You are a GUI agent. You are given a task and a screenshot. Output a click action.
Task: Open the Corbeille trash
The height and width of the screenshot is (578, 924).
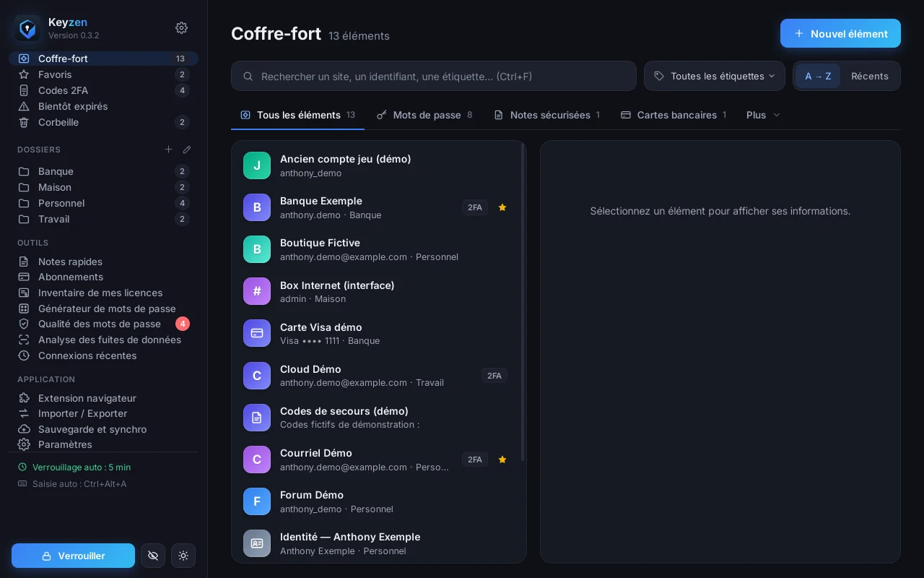pyautogui.click(x=103, y=122)
